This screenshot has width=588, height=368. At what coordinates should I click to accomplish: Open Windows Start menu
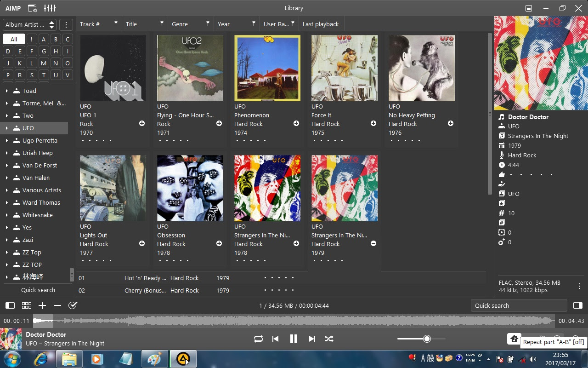click(x=11, y=359)
